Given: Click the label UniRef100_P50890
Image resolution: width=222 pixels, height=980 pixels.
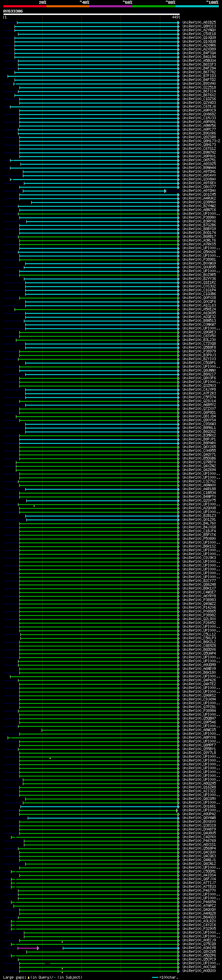Looking at the screenshot, I should click(199, 539).
